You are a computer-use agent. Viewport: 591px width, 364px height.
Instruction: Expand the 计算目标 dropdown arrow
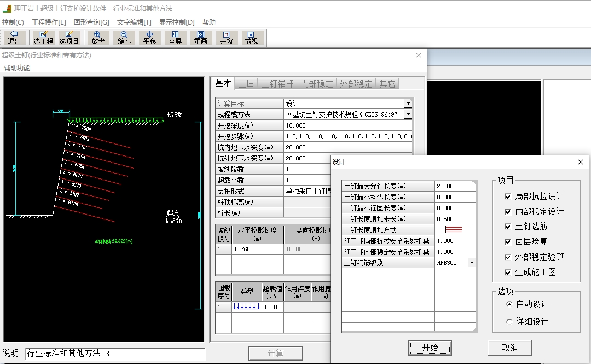[x=408, y=103]
